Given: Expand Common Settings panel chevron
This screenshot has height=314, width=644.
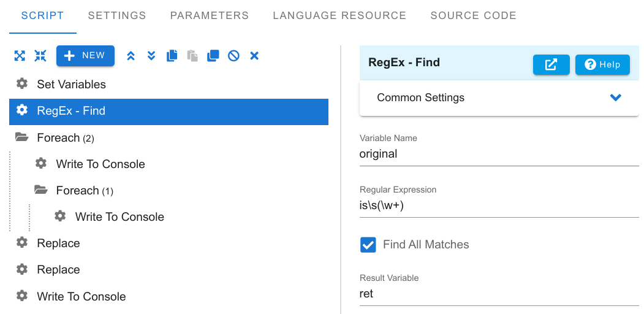Looking at the screenshot, I should tap(615, 98).
